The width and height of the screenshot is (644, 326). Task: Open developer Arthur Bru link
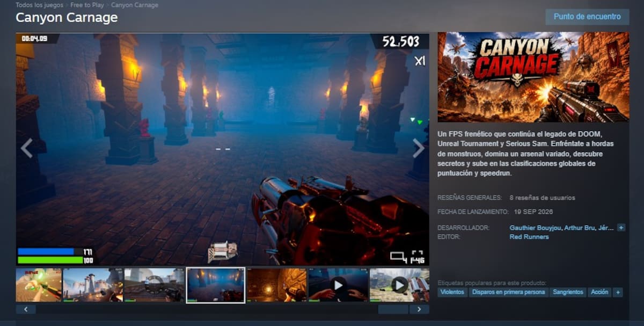tap(580, 228)
